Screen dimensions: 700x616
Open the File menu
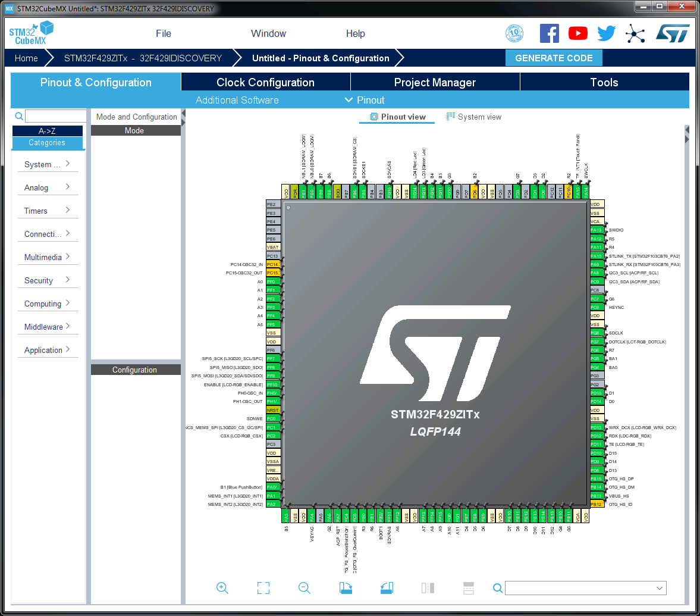point(164,33)
